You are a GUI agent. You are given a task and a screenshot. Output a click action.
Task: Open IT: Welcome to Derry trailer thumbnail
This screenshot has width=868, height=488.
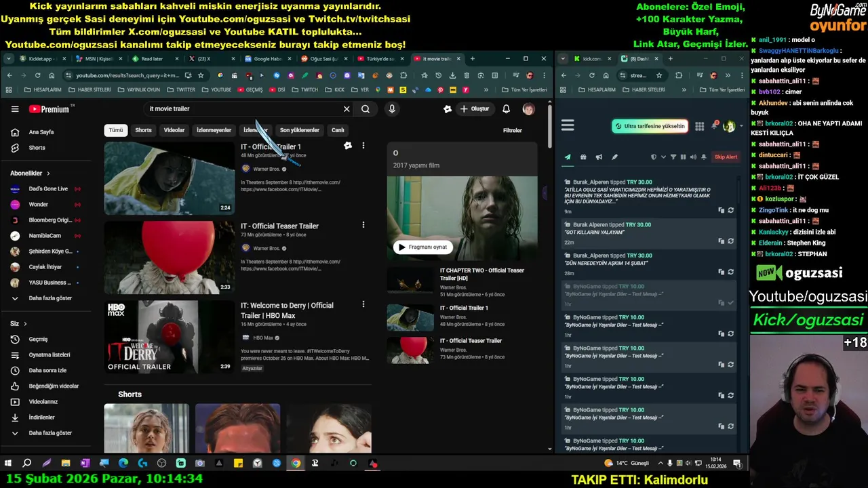click(169, 337)
